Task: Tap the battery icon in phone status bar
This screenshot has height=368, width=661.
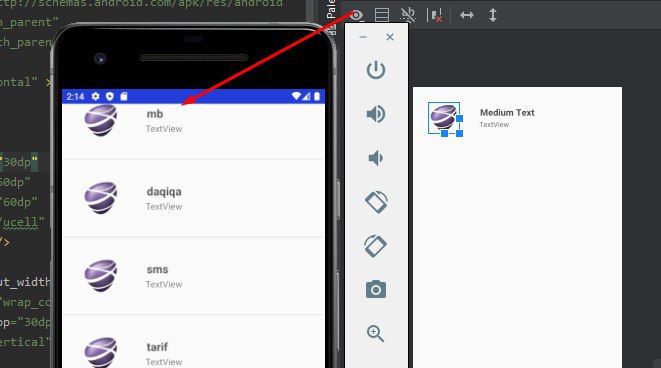Action: [x=317, y=97]
